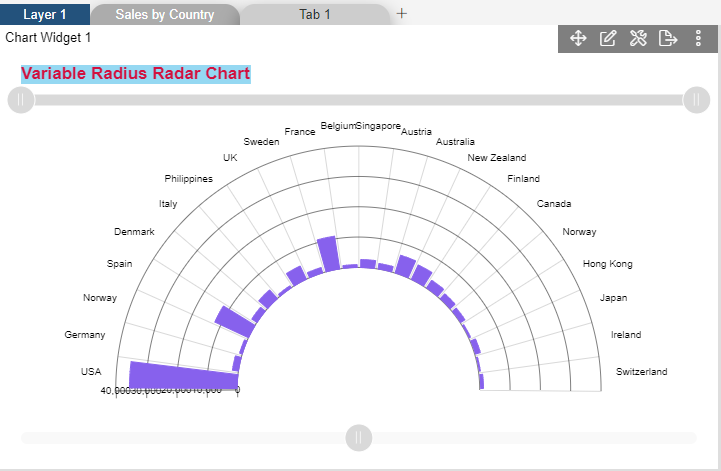This screenshot has width=721, height=471.
Task: Click the Canada axis label
Action: click(554, 204)
